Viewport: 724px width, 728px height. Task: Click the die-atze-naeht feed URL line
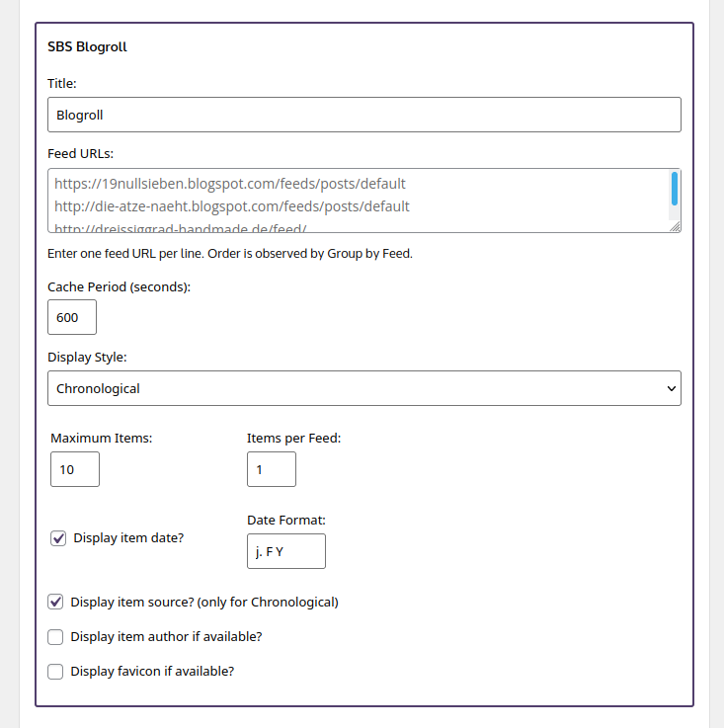232,206
